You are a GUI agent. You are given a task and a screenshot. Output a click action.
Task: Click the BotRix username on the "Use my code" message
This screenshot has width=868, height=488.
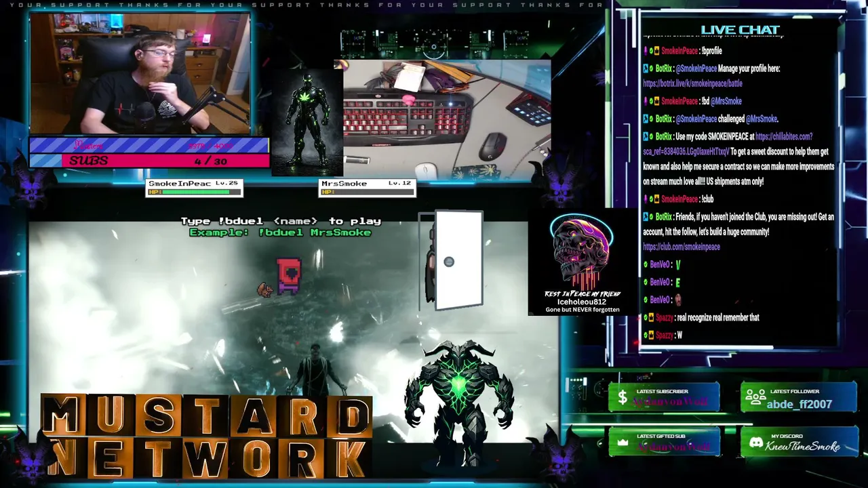click(x=663, y=136)
